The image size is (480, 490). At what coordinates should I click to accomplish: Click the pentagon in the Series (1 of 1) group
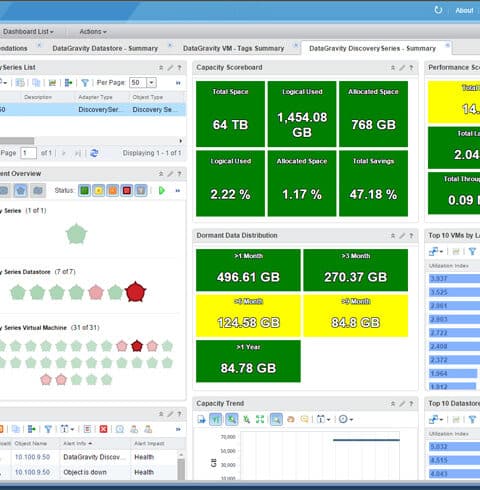76,234
